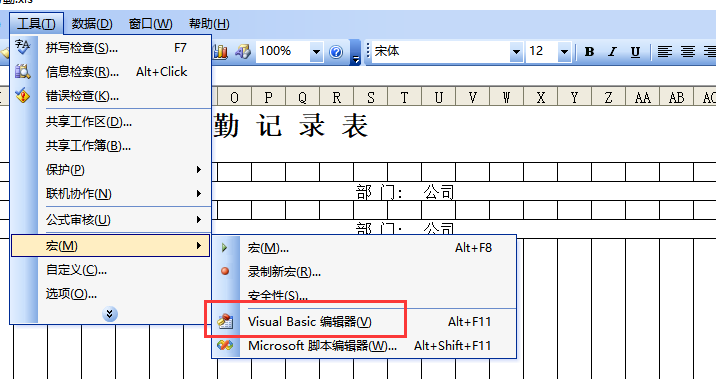This screenshot has width=716, height=379.
Task: Toggle italic formatting
Action: pos(612,52)
